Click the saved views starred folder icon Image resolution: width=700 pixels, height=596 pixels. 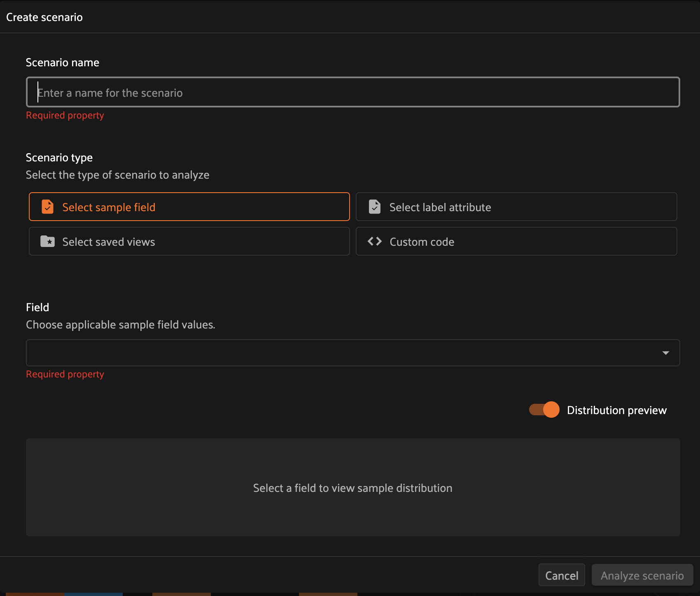coord(48,241)
